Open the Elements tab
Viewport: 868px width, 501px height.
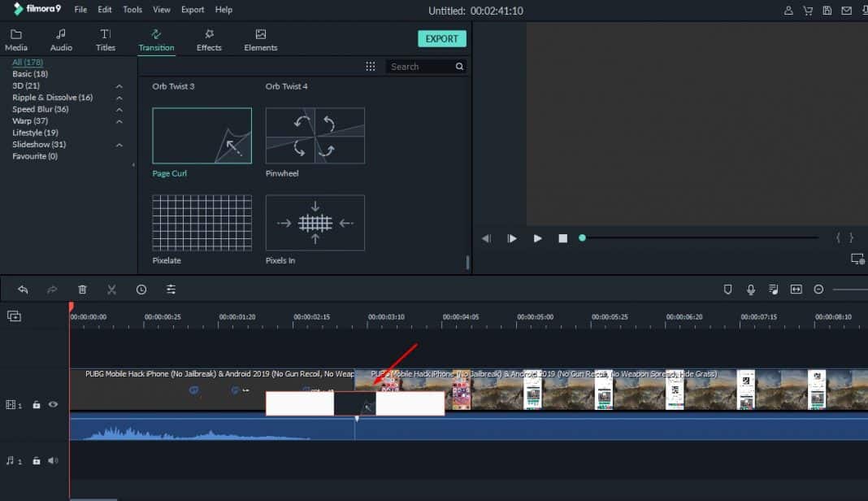[x=261, y=40]
